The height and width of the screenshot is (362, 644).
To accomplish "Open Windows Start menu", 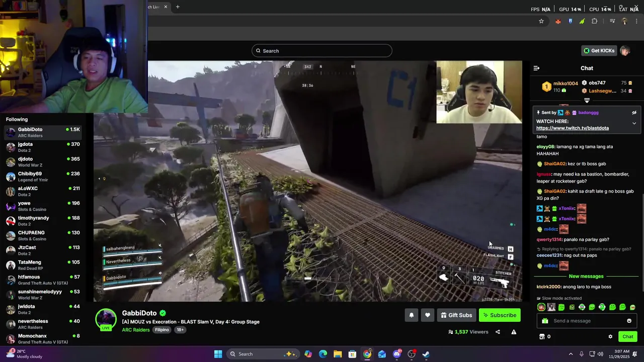I will (x=218, y=354).
